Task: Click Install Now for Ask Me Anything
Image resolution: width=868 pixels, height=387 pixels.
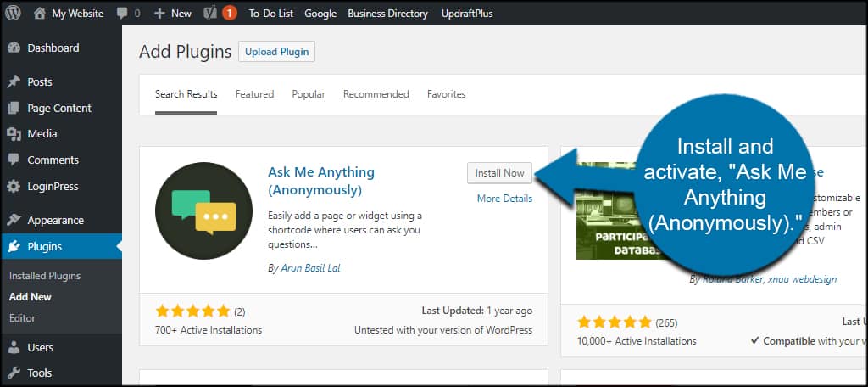Action: coord(499,173)
